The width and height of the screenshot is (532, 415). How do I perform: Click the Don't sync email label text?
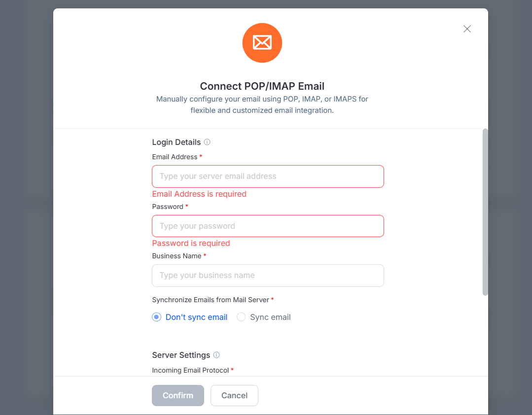pos(196,317)
